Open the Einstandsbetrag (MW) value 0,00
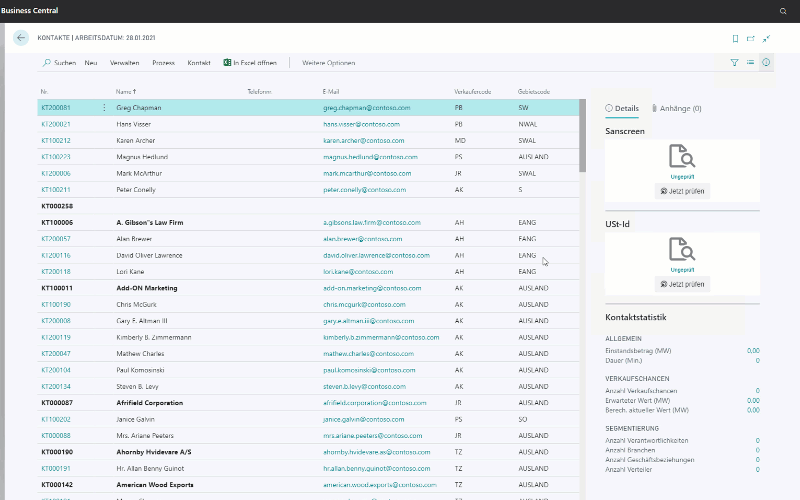This screenshot has width=800, height=500. [x=753, y=351]
